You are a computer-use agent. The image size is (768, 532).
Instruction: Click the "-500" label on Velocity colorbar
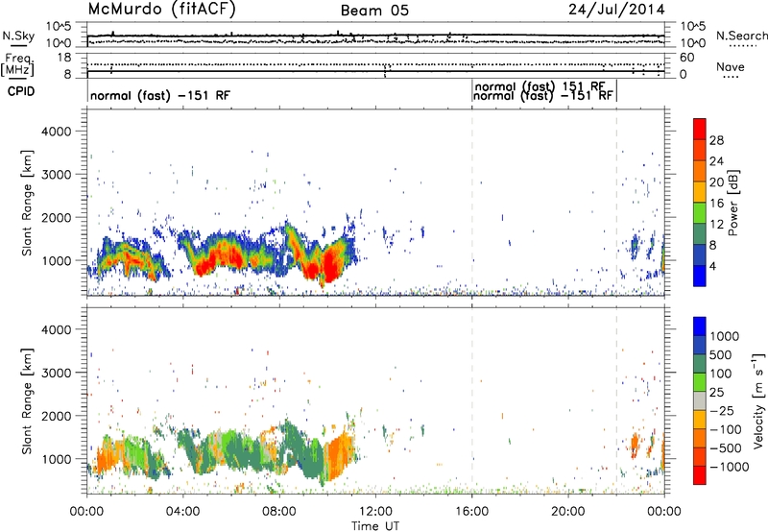726,448
